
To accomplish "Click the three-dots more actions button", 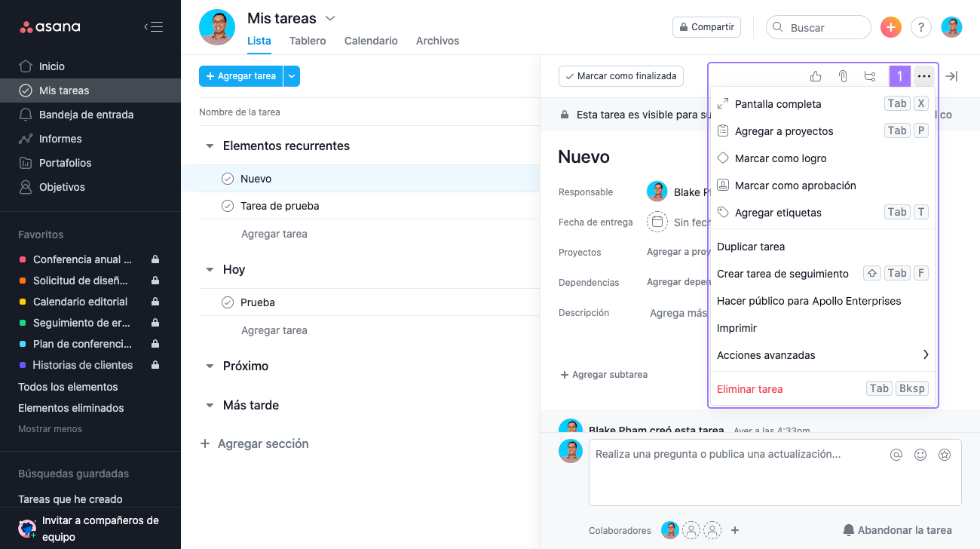I will pos(924,76).
